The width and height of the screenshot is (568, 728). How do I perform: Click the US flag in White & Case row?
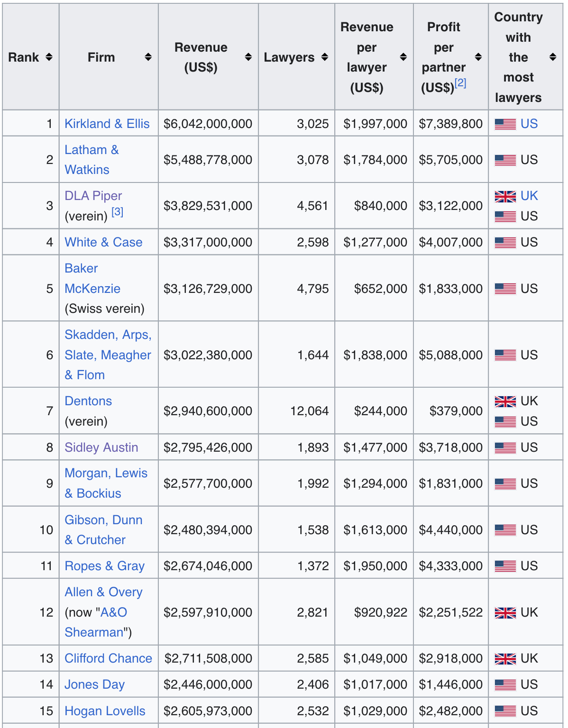pyautogui.click(x=505, y=243)
